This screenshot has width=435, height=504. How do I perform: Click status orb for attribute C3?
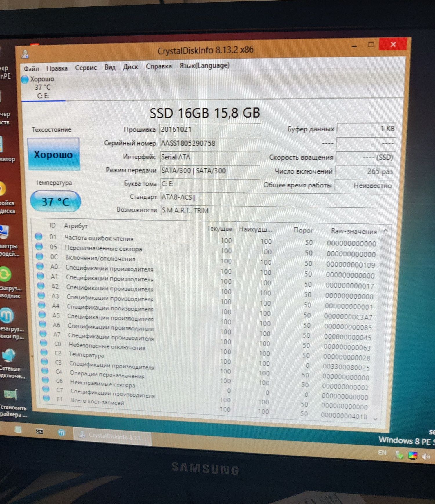click(44, 362)
